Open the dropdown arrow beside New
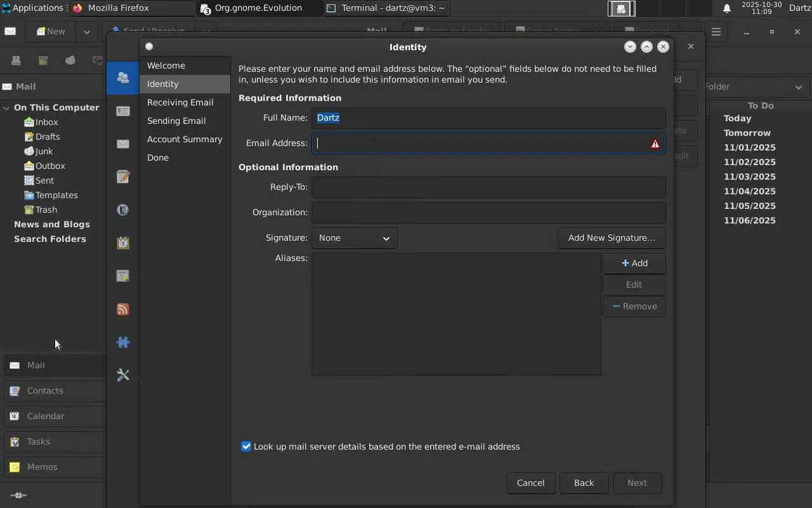This screenshot has height=508, width=812. [x=86, y=32]
